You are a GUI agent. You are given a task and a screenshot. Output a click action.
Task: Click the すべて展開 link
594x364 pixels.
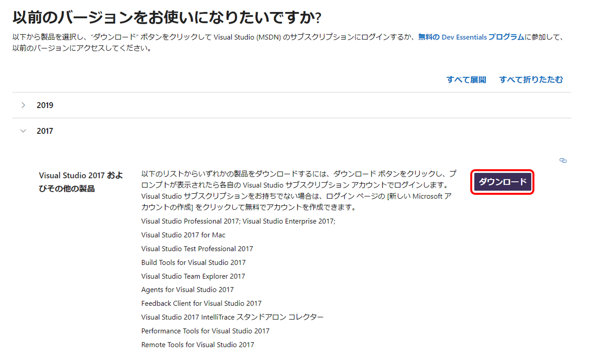pyautogui.click(x=466, y=80)
